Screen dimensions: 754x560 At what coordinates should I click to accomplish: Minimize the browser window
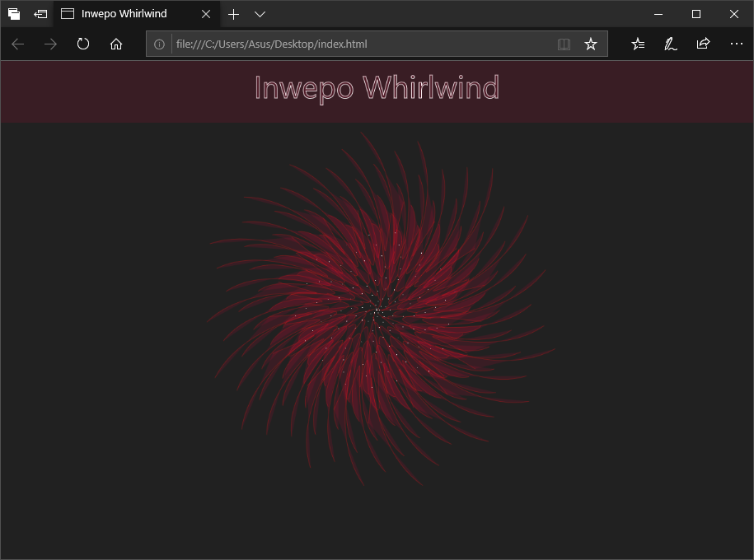[x=658, y=14]
